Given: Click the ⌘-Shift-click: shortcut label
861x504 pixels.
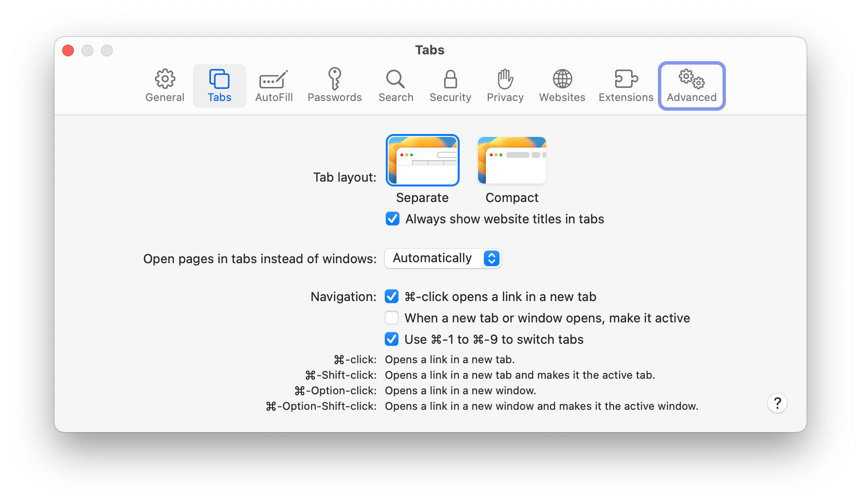Looking at the screenshot, I should coord(341,375).
